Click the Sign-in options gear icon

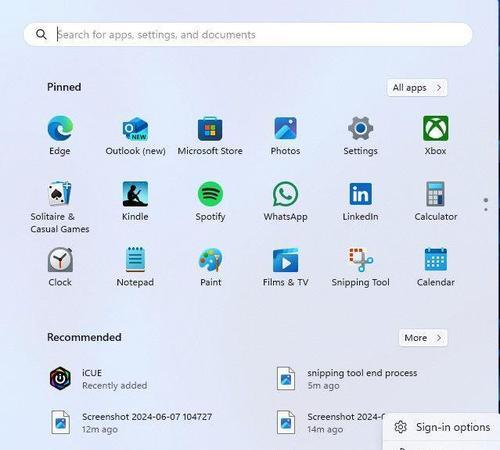pyautogui.click(x=400, y=427)
